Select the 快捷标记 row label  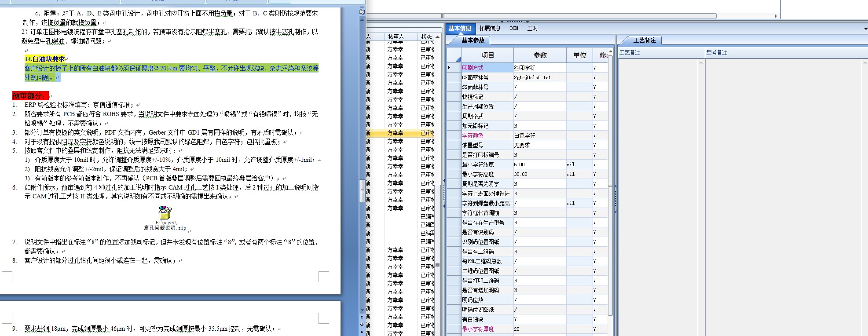487,97
